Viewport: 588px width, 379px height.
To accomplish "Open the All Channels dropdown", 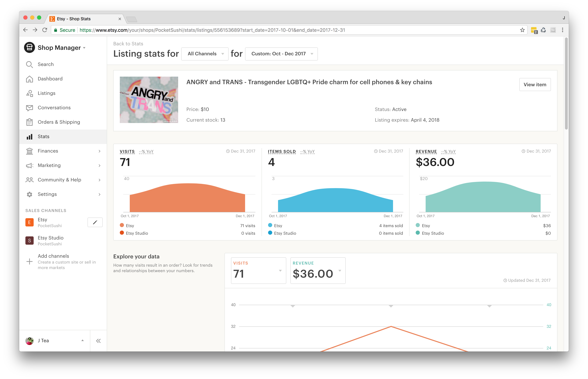I will [x=205, y=54].
